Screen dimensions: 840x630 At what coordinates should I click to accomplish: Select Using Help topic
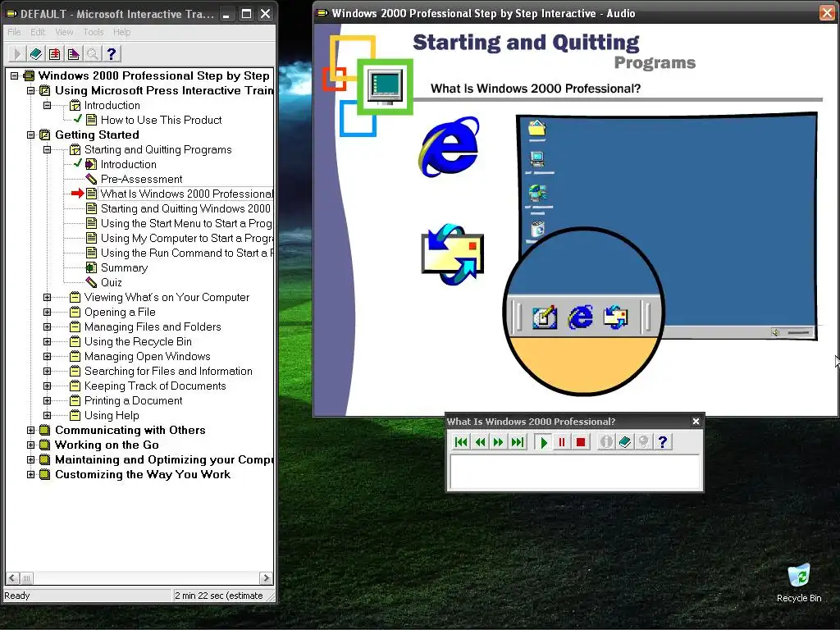(x=112, y=415)
